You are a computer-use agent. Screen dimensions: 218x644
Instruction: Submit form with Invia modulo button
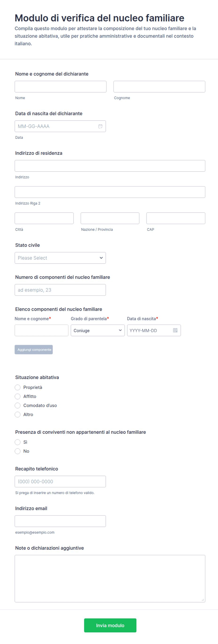[110, 625]
